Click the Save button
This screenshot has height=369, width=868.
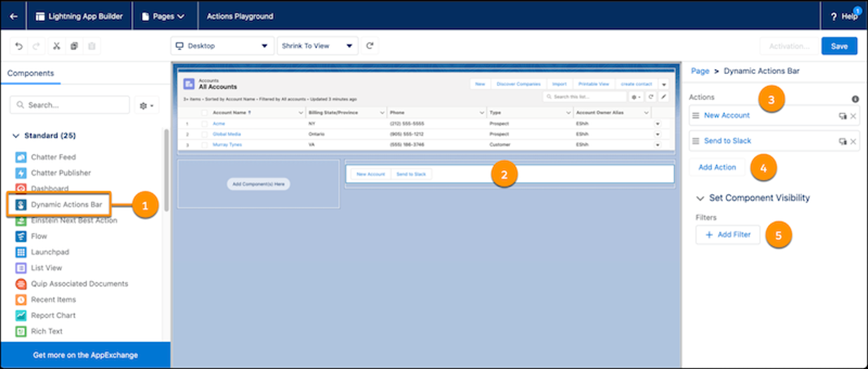839,46
